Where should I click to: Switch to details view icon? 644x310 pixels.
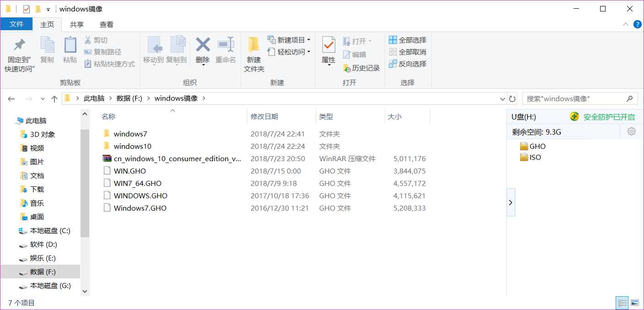(x=622, y=303)
